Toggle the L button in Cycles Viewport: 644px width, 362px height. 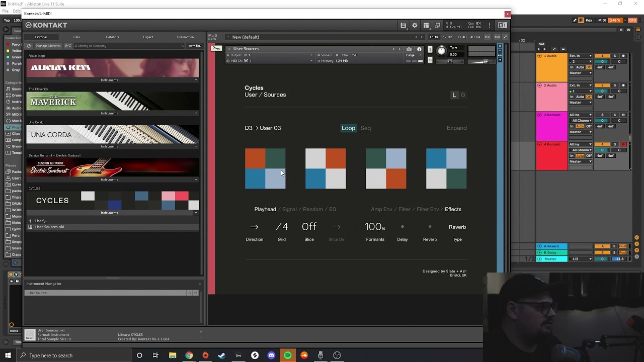(454, 95)
